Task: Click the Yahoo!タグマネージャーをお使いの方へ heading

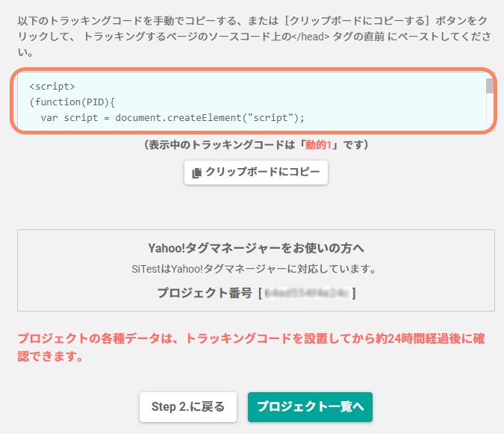Action: pos(256,248)
